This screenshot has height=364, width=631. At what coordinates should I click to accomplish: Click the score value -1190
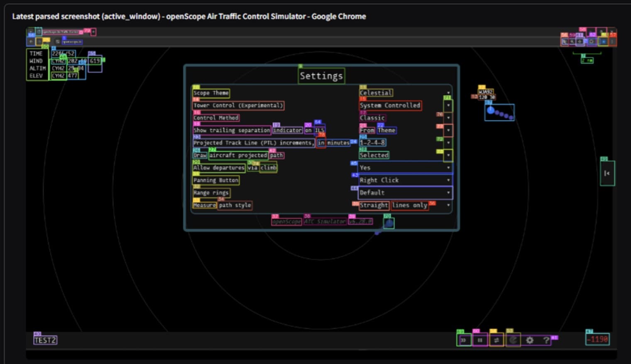pyautogui.click(x=597, y=339)
